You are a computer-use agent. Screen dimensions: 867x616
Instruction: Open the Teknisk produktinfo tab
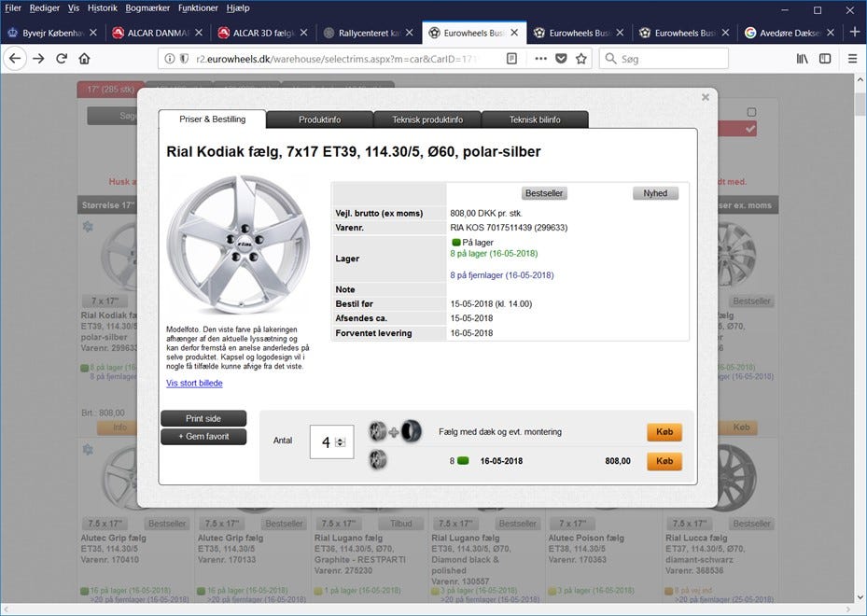427,119
